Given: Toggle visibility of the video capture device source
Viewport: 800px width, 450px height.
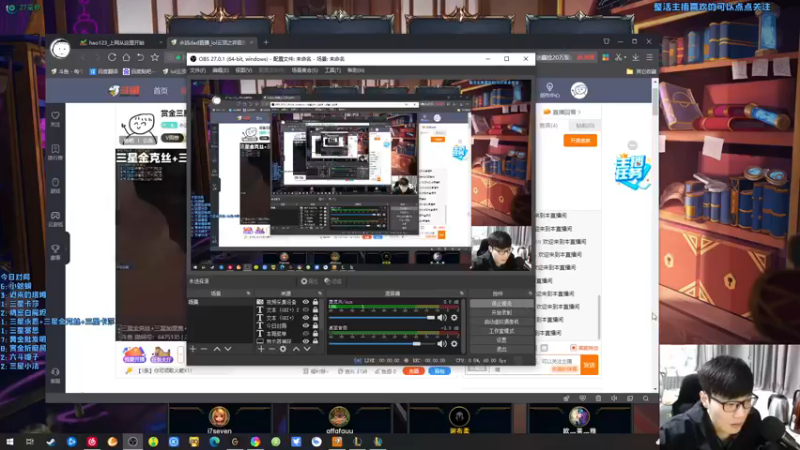Looking at the screenshot, I should [306, 302].
